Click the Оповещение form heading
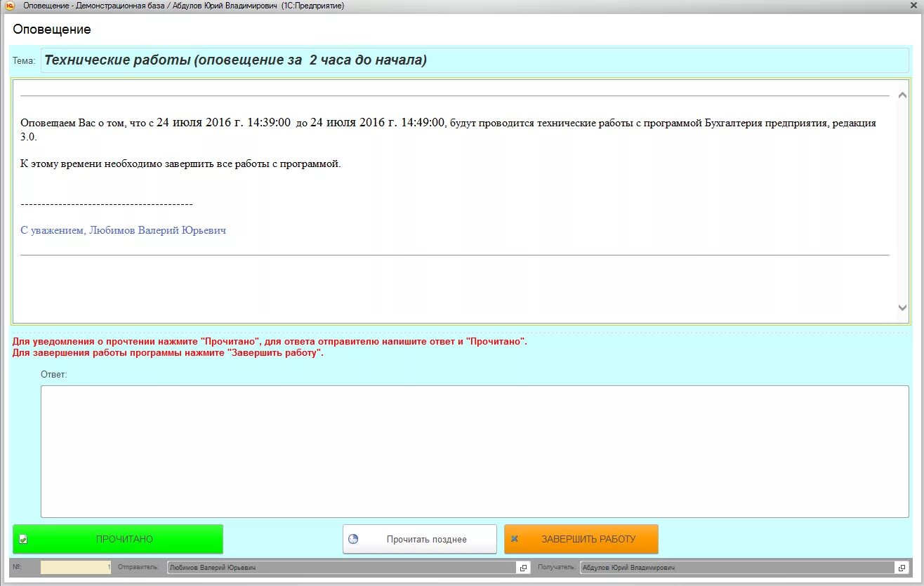Viewport: 924px width, 586px height. click(52, 29)
